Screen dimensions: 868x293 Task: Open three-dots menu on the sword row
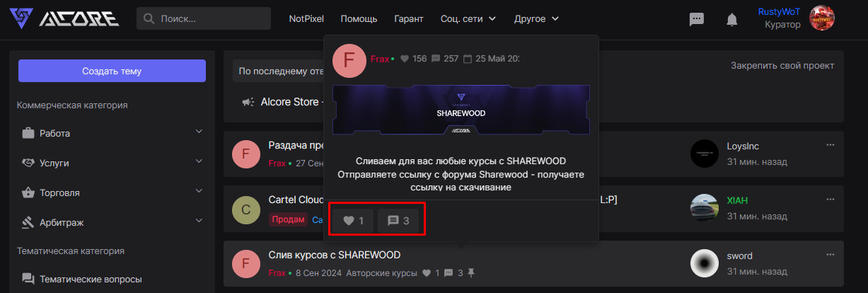[831, 253]
